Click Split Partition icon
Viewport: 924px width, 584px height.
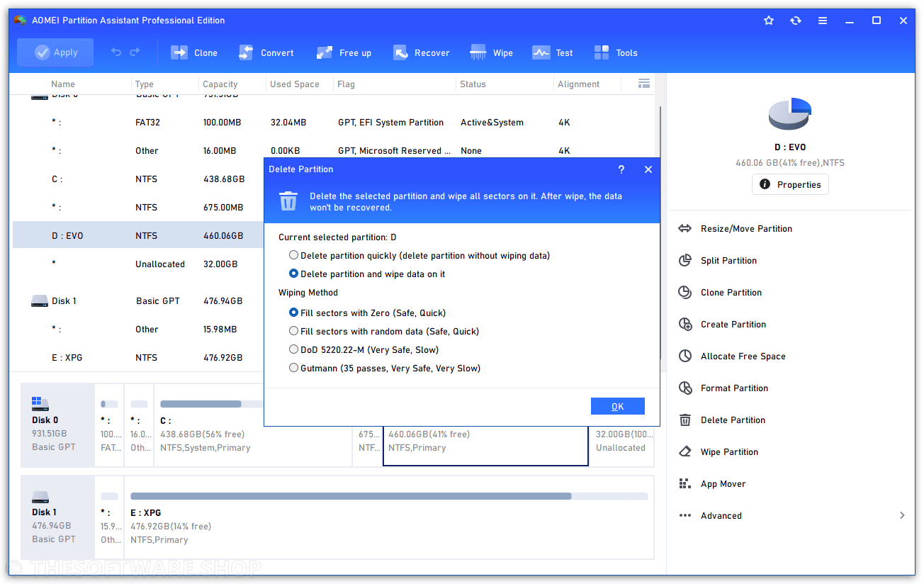[684, 260]
